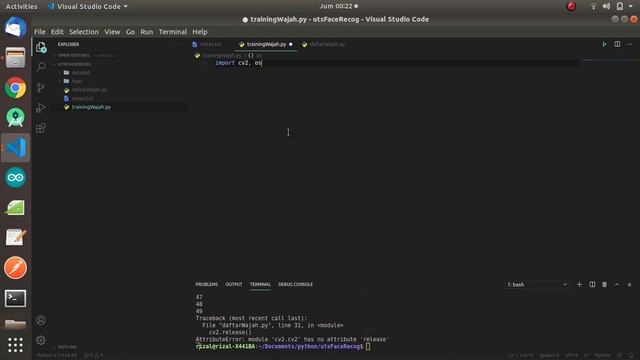
Task: Open the File menu
Action: [x=40, y=32]
